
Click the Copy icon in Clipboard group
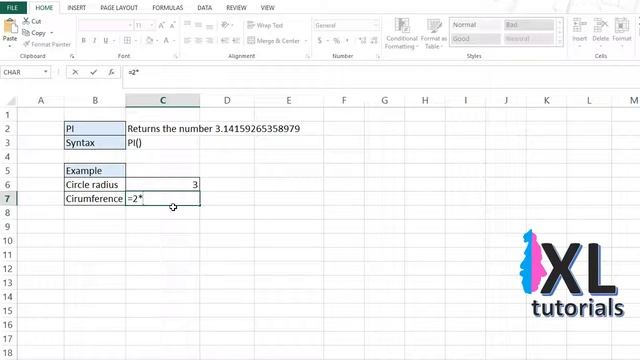[27, 33]
